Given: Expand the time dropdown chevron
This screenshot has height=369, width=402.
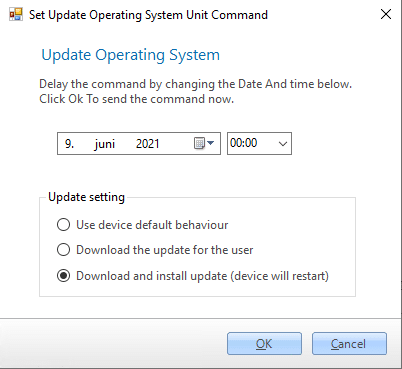Looking at the screenshot, I should (283, 144).
